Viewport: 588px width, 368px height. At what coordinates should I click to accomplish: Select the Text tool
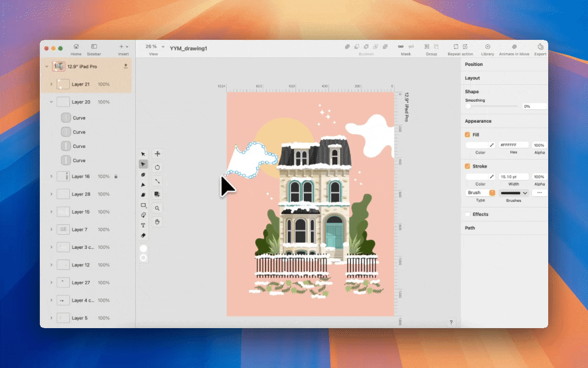point(143,225)
